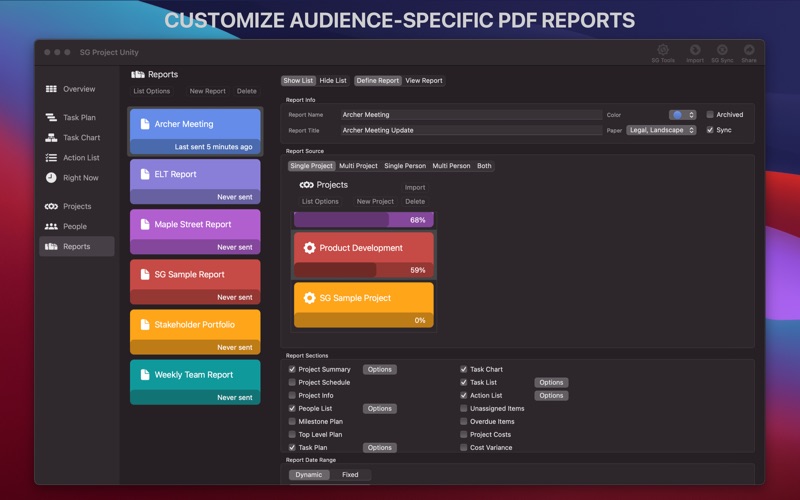Click the Projects sidebar icon
Viewport: 800px width, 500px height.
pyautogui.click(x=51, y=206)
